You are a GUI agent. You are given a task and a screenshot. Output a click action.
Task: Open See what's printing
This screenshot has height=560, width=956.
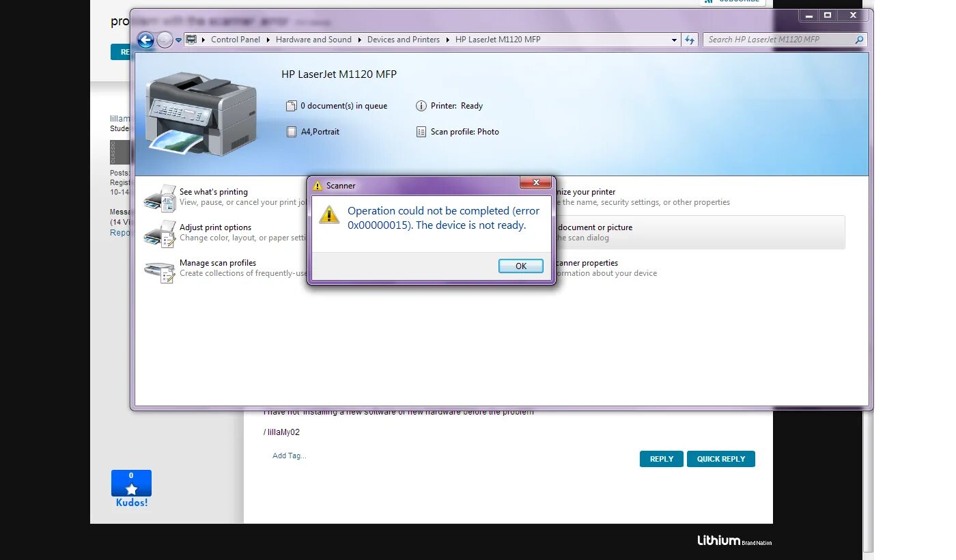(x=214, y=192)
